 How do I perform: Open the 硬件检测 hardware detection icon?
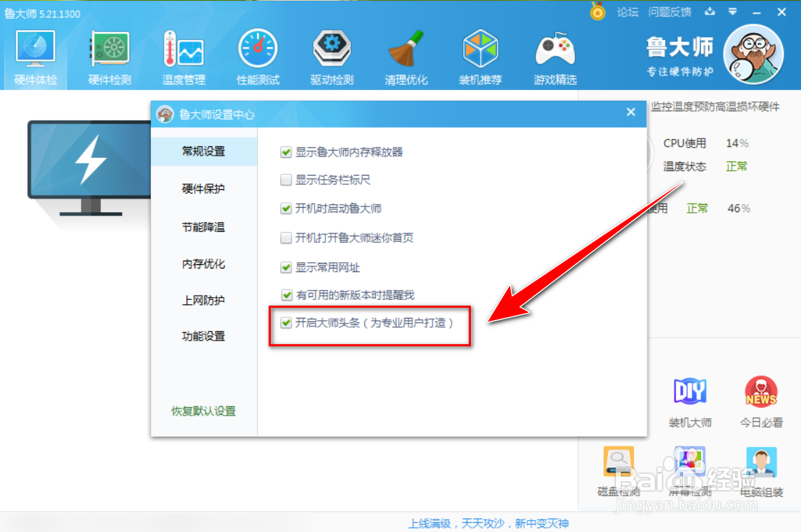coord(109,49)
